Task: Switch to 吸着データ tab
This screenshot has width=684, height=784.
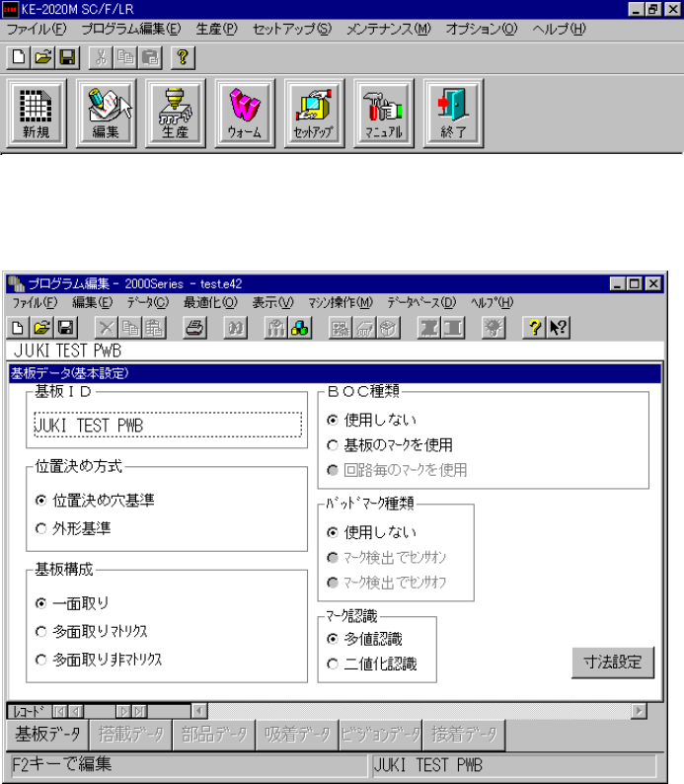Action: pos(298,735)
